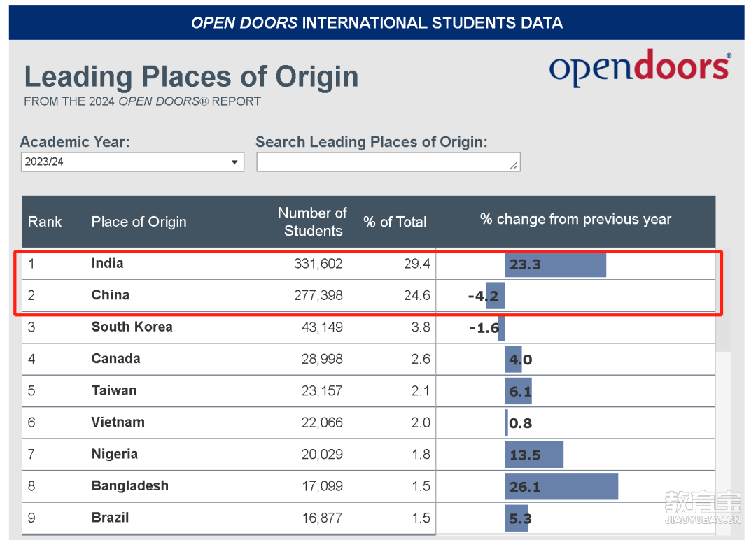The image size is (756, 540).
Task: Select the China row name
Action: pos(111,294)
